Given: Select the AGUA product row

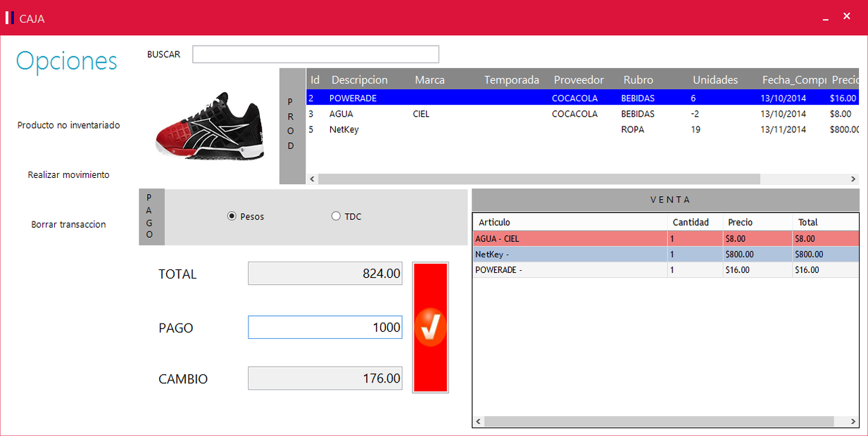Looking at the screenshot, I should (583, 114).
